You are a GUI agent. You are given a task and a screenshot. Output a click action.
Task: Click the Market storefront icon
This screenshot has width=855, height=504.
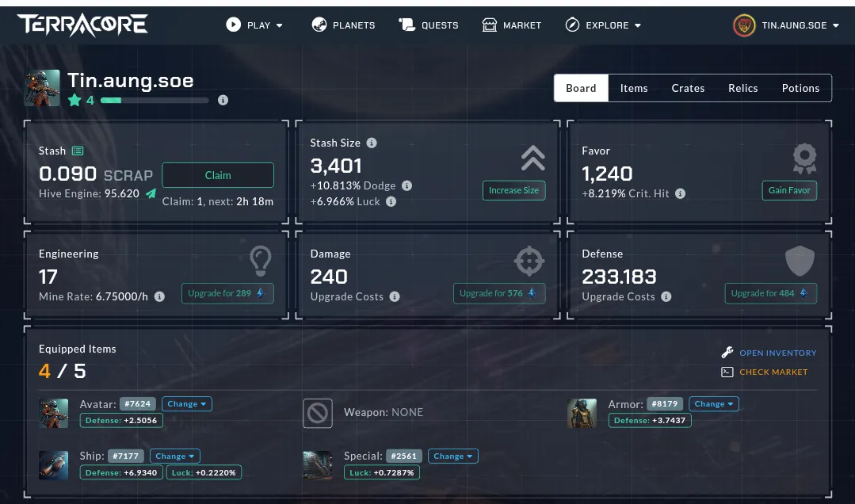point(490,25)
